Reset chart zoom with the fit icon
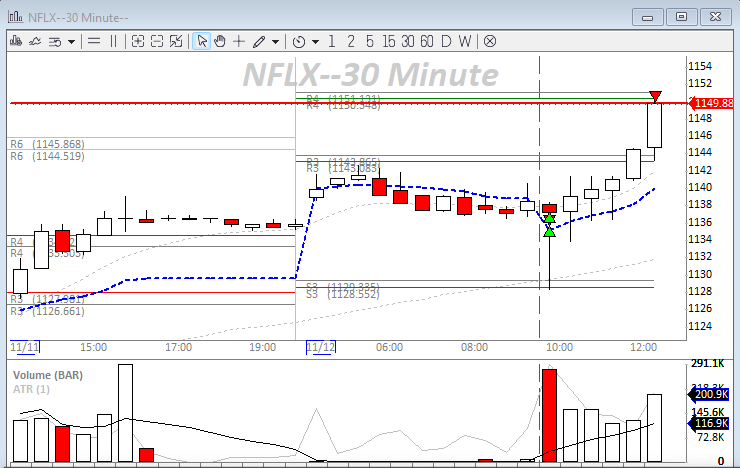This screenshot has height=468, width=740. pos(176,42)
